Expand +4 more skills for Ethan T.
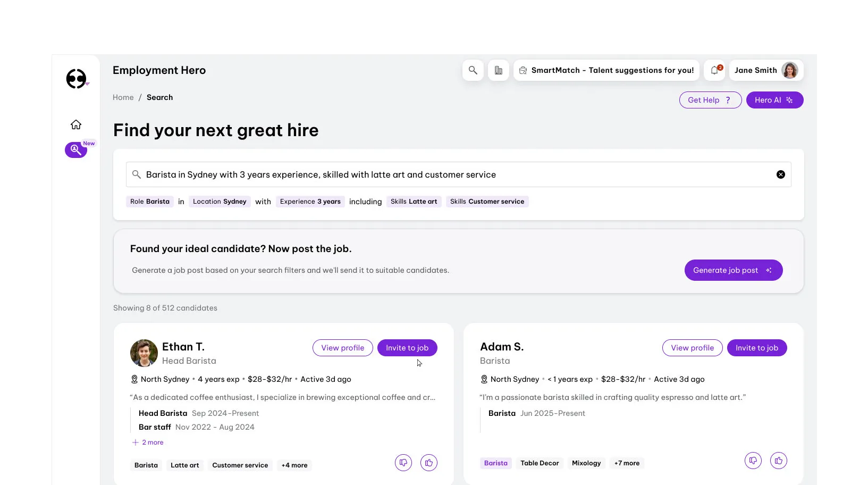This screenshot has width=868, height=485. pyautogui.click(x=294, y=465)
